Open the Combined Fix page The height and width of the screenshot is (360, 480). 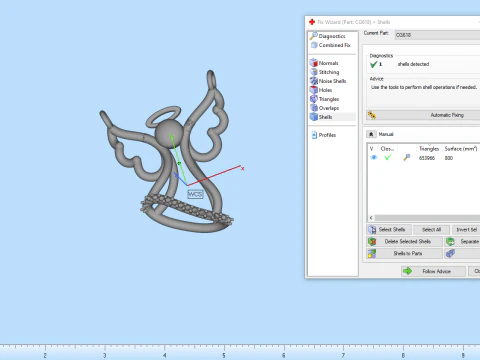pyautogui.click(x=330, y=45)
